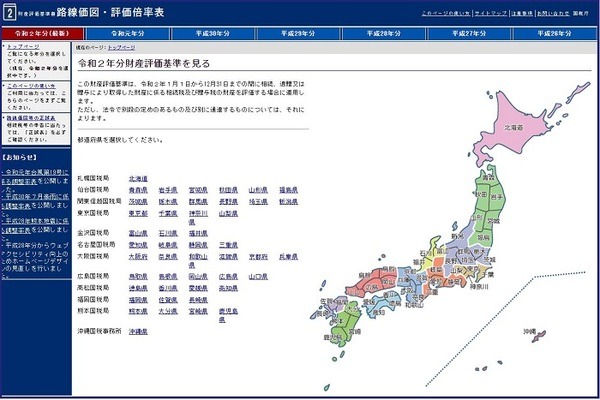Open the 平成28年熊本地震 調整率表 notice link
600x400 pixels.
click(x=35, y=225)
